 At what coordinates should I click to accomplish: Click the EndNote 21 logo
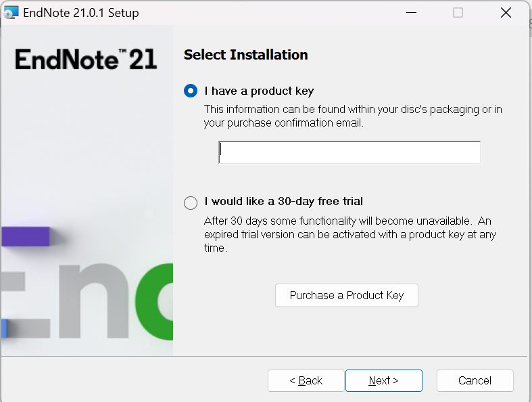point(86,59)
